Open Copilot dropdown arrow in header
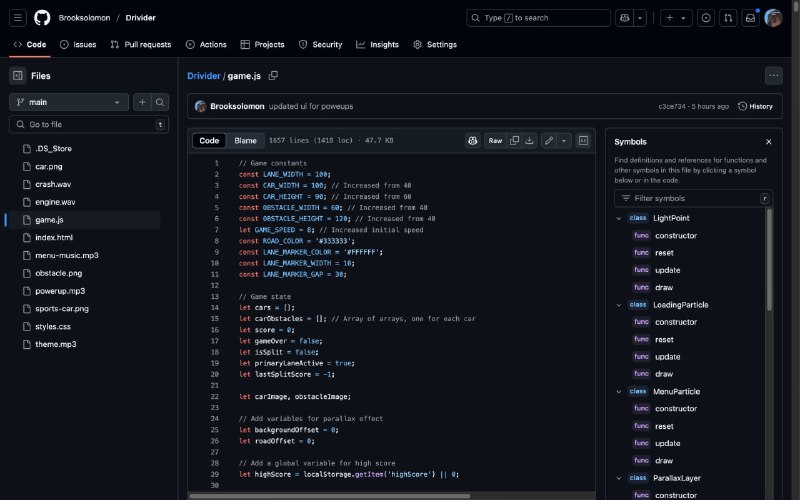 tap(640, 18)
